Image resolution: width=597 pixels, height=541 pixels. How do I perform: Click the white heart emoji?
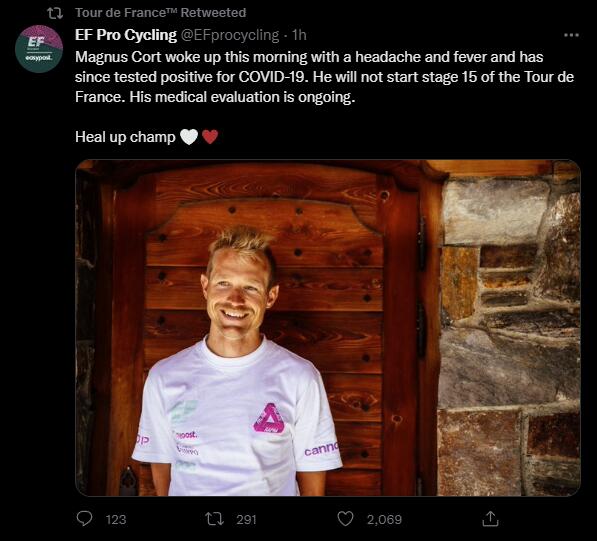coord(189,137)
